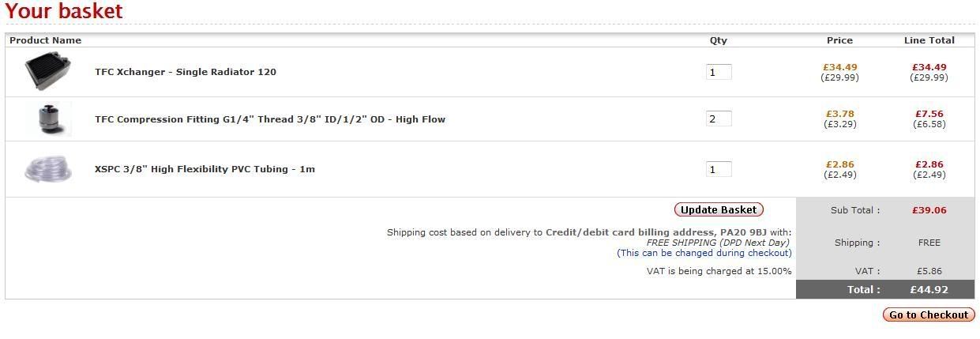Select the Product Name column header

click(45, 40)
